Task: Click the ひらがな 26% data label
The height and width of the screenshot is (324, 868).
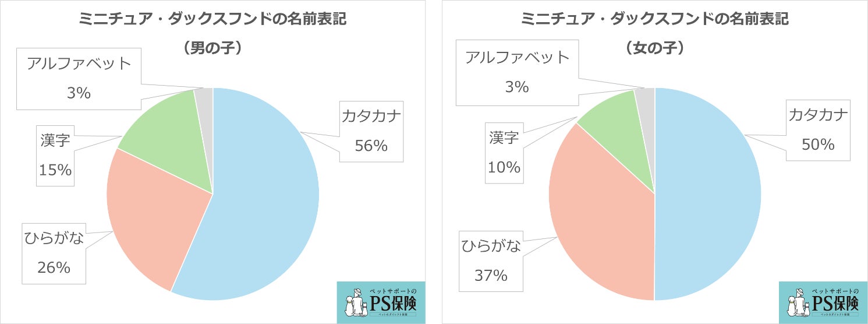Action: coord(54,253)
